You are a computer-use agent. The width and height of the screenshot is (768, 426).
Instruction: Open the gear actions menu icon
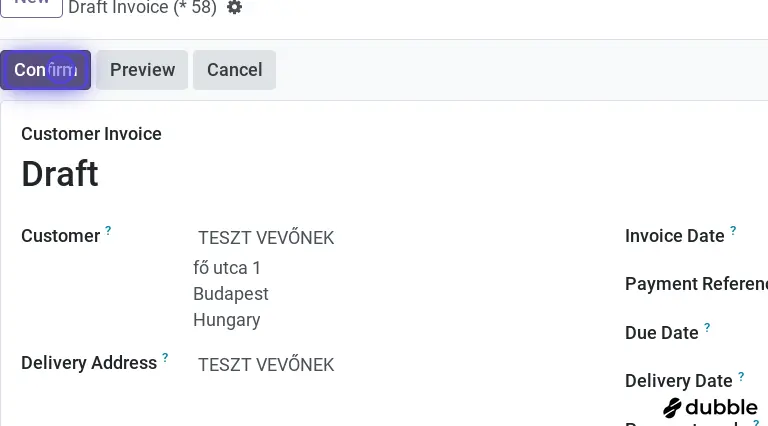[x=235, y=8]
